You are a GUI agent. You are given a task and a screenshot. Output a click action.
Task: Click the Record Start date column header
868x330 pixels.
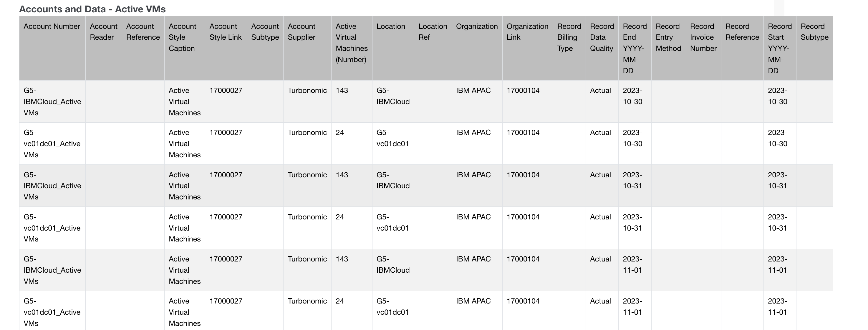[779, 49]
